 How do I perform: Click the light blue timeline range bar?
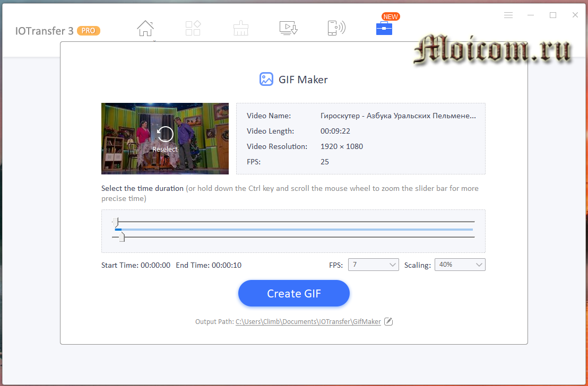point(297,230)
